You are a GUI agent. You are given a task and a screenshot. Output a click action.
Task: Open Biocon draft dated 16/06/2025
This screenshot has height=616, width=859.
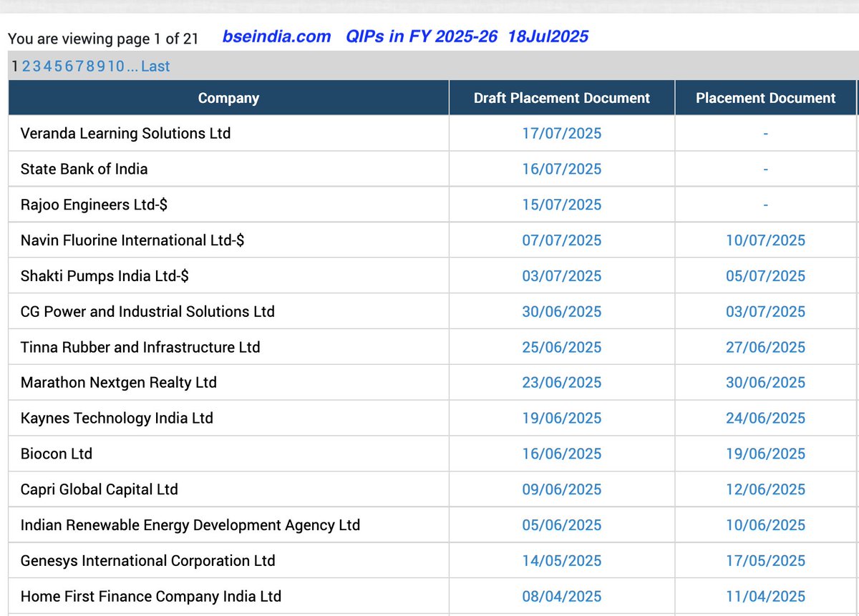coord(562,454)
